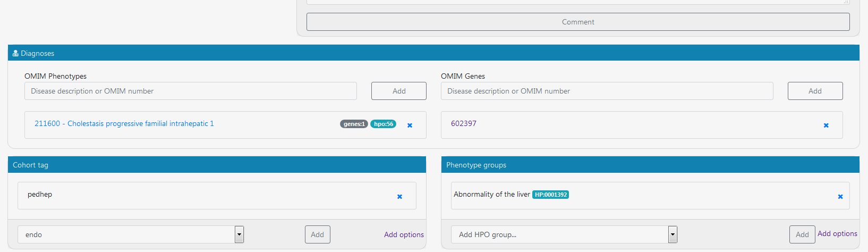
Task: Click the comment text area resize corner
Action: click(846, 2)
